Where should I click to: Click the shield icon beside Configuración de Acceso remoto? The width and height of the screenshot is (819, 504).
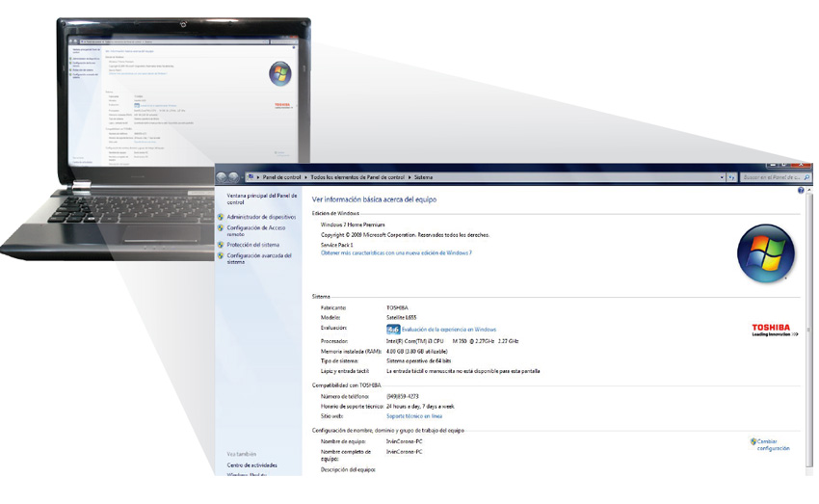tap(221, 228)
